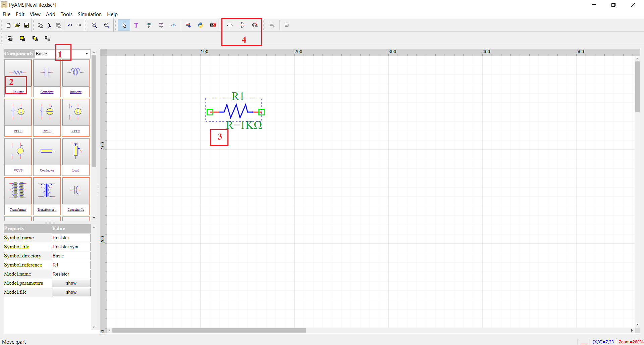The width and height of the screenshot is (644, 345).
Task: Open the Components library dropdown
Action: 87,54
